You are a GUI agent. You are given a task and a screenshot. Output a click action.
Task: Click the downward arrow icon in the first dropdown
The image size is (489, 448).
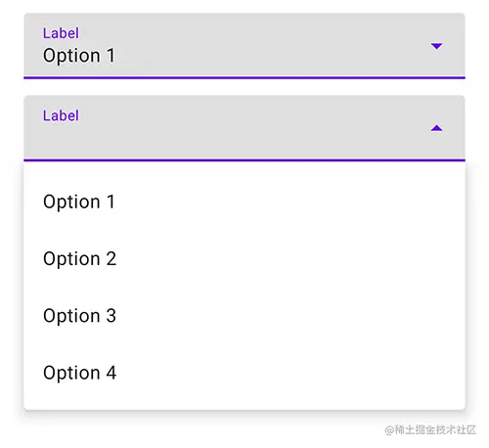(436, 46)
